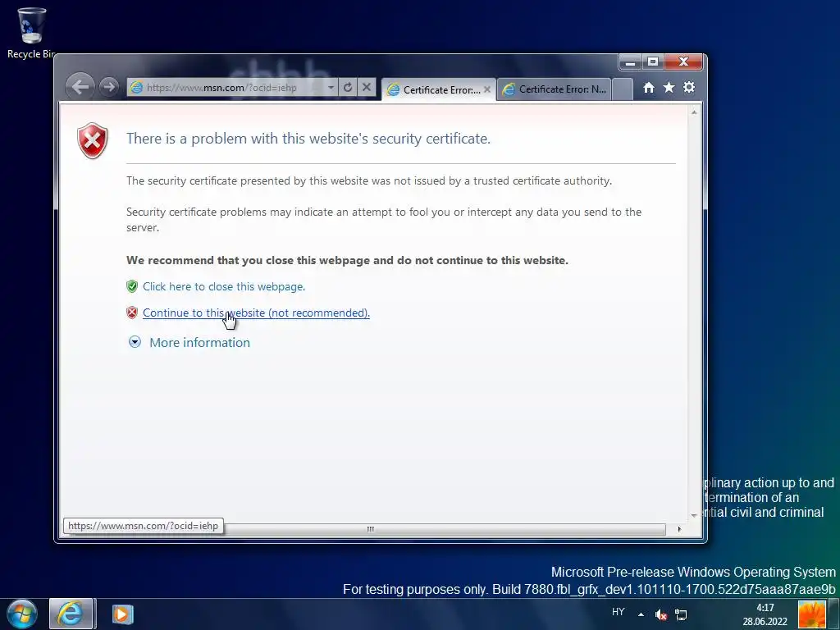Click horizontal scrollbar right arrow
Image resolution: width=840 pixels, height=630 pixels.
point(679,529)
